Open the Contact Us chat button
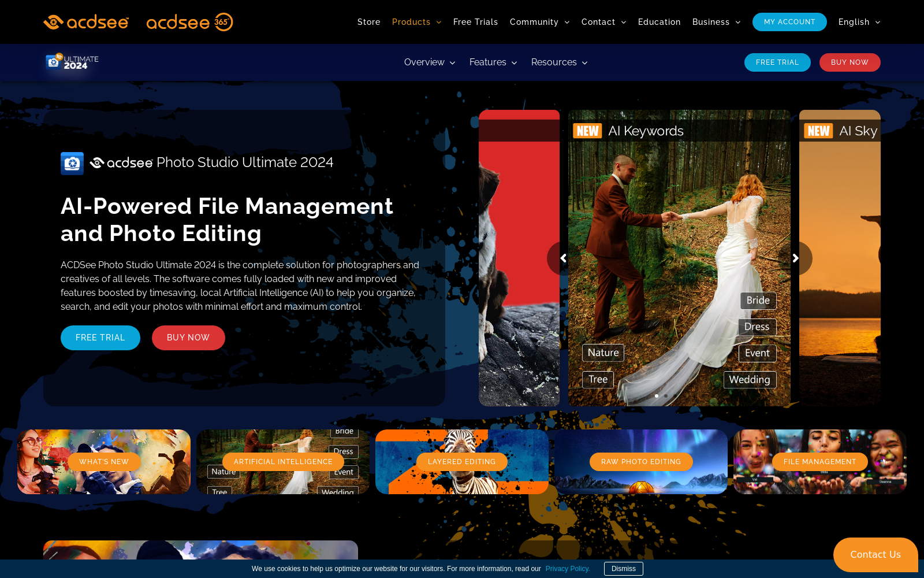Viewport: 924px width, 578px height. (875, 555)
